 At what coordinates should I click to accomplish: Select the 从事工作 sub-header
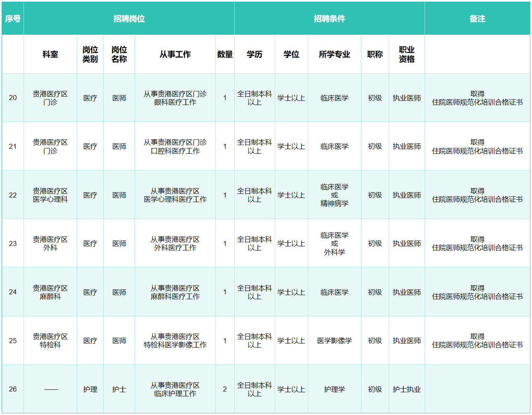175,54
